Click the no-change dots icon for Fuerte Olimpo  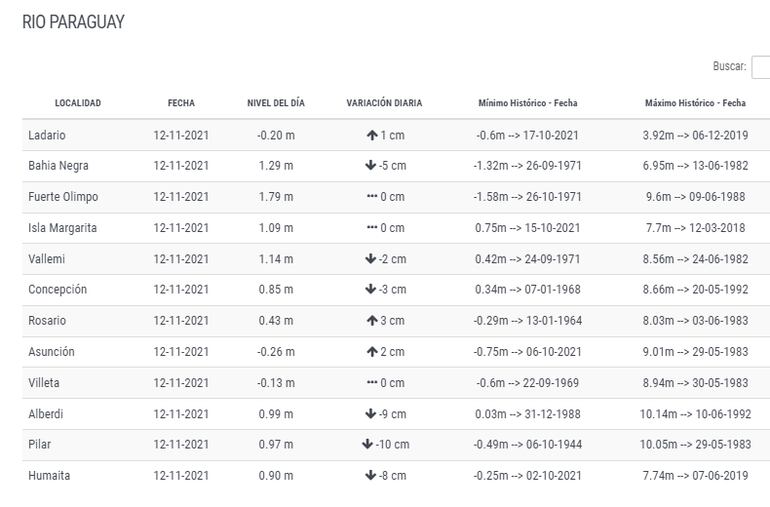(x=372, y=197)
